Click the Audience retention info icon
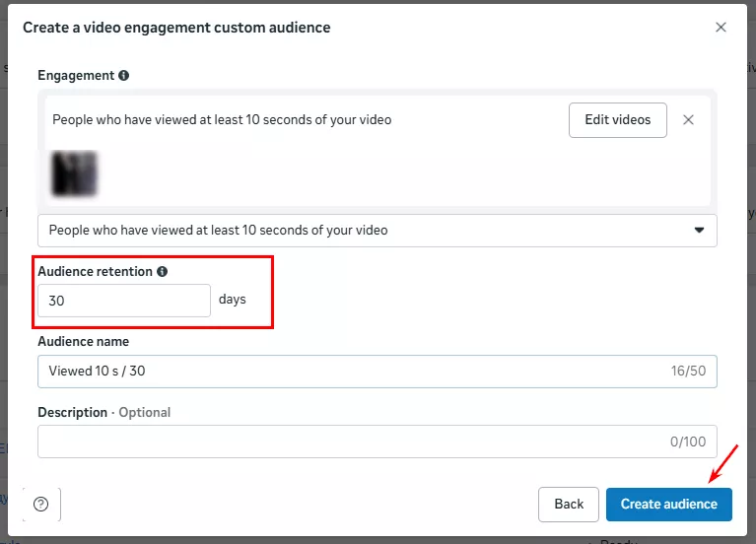Image resolution: width=756 pixels, height=544 pixels. click(163, 271)
